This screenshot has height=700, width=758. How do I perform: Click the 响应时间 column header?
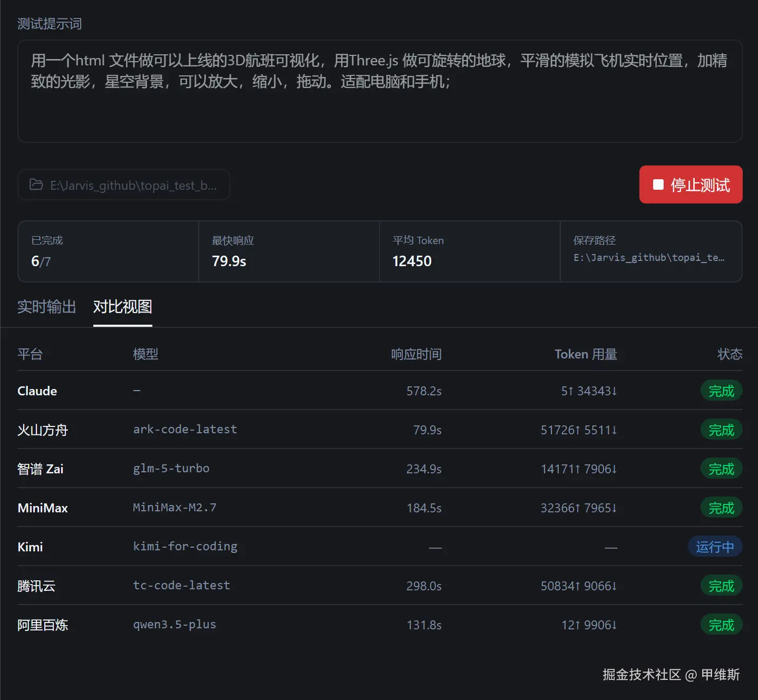click(416, 354)
